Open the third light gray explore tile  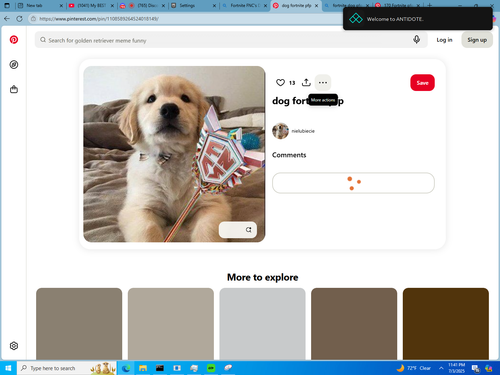(x=262, y=324)
